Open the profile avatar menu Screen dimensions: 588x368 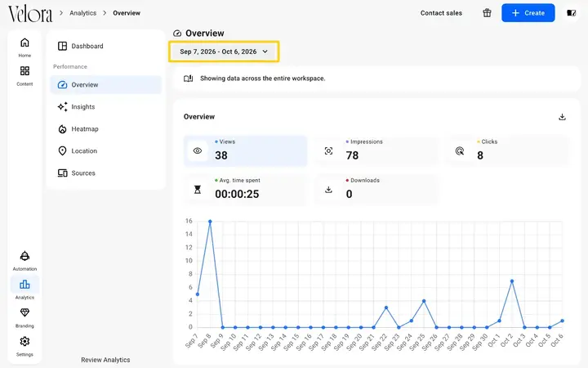tap(571, 13)
